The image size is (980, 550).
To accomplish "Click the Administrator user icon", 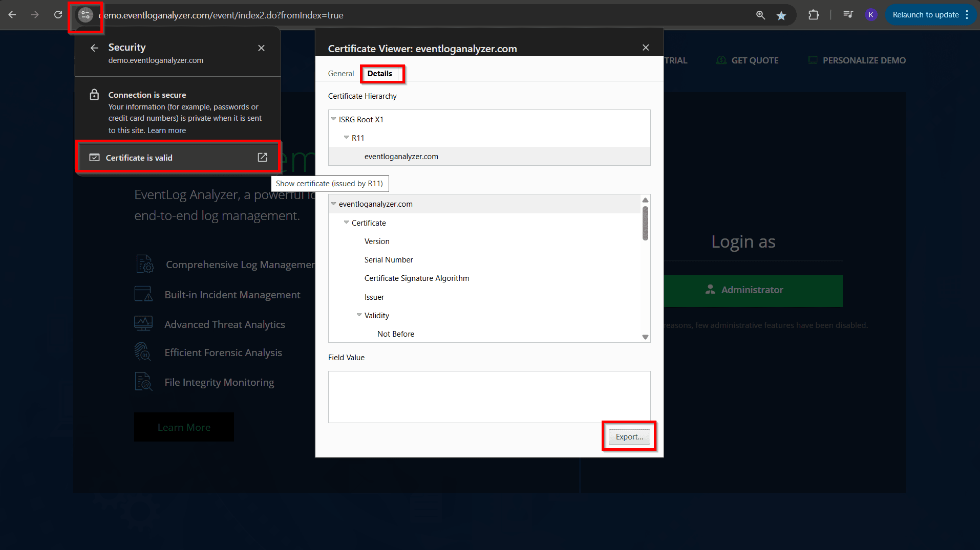I will tap(710, 290).
